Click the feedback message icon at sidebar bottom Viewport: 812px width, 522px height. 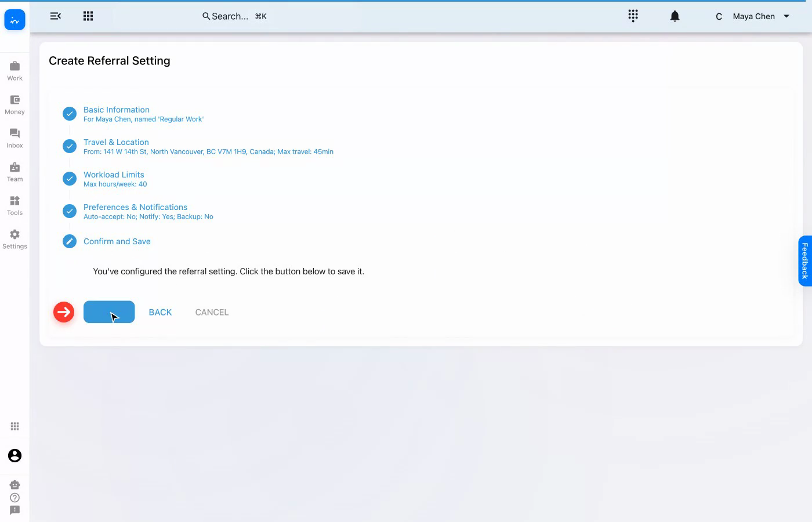tap(14, 510)
